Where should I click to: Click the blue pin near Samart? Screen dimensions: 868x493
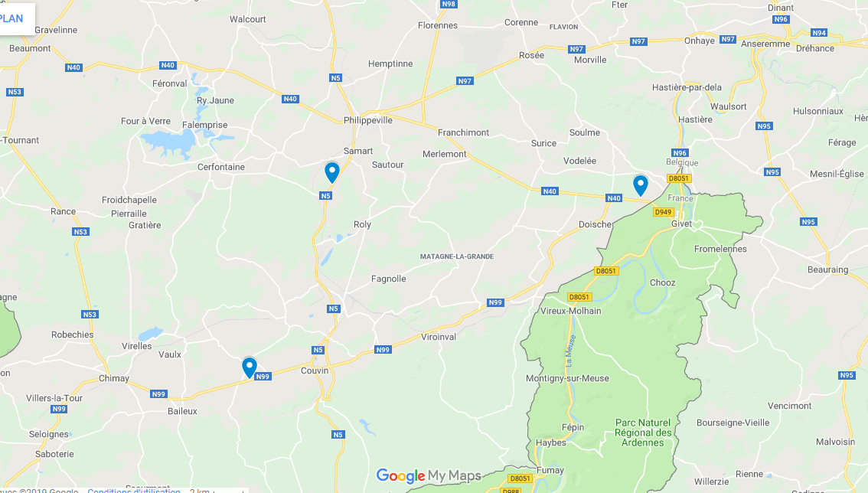coord(331,172)
